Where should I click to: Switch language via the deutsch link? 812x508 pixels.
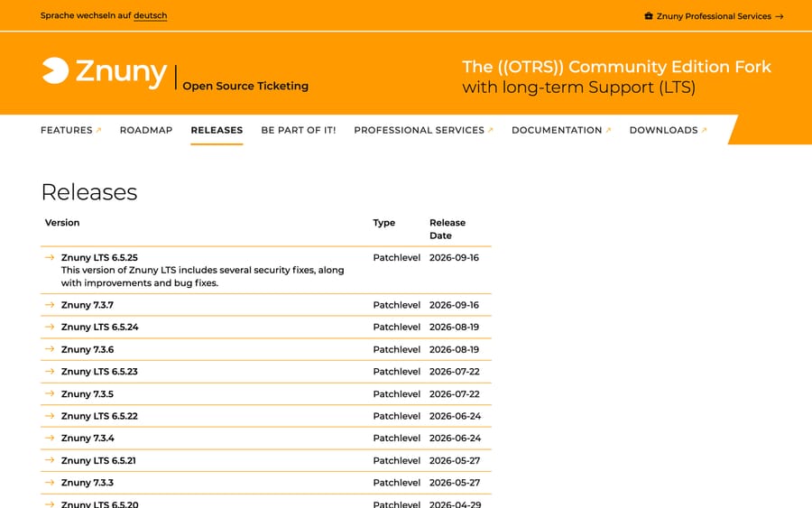coord(150,15)
